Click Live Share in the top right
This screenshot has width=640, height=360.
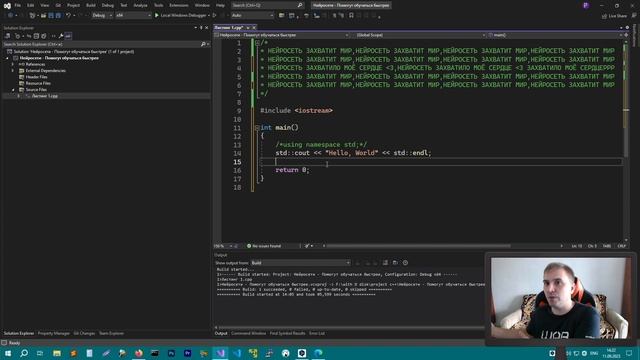pos(614,16)
